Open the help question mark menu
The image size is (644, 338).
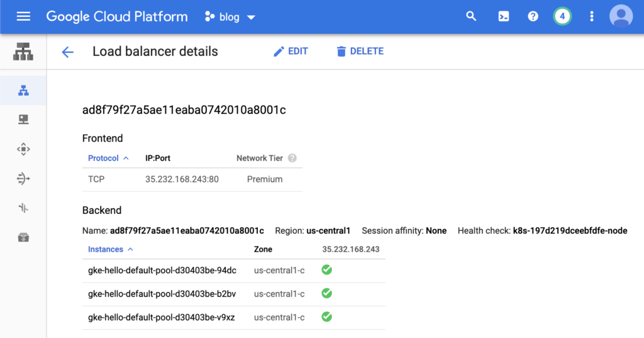coord(533,16)
